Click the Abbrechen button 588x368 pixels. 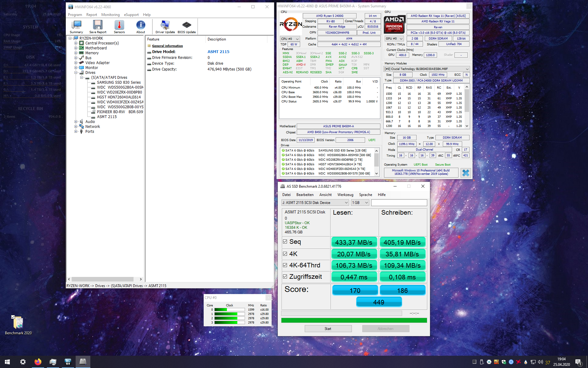[386, 328]
